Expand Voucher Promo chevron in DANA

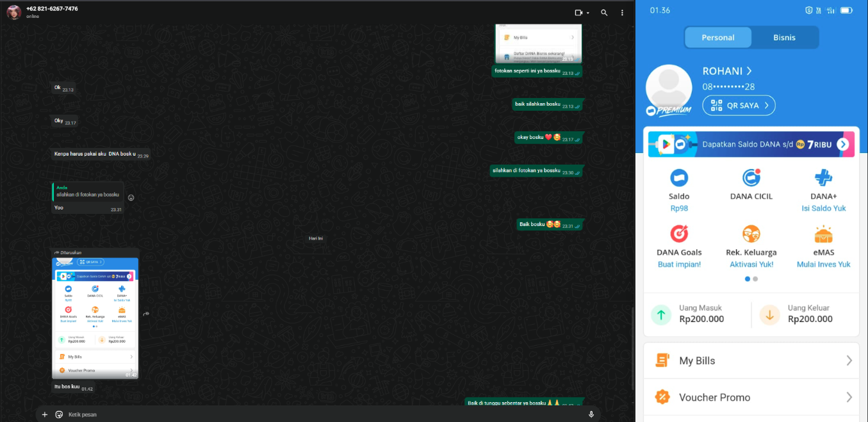click(849, 397)
